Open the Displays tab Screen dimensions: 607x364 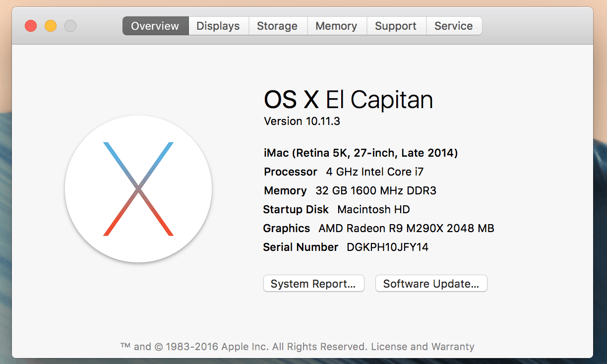(218, 26)
